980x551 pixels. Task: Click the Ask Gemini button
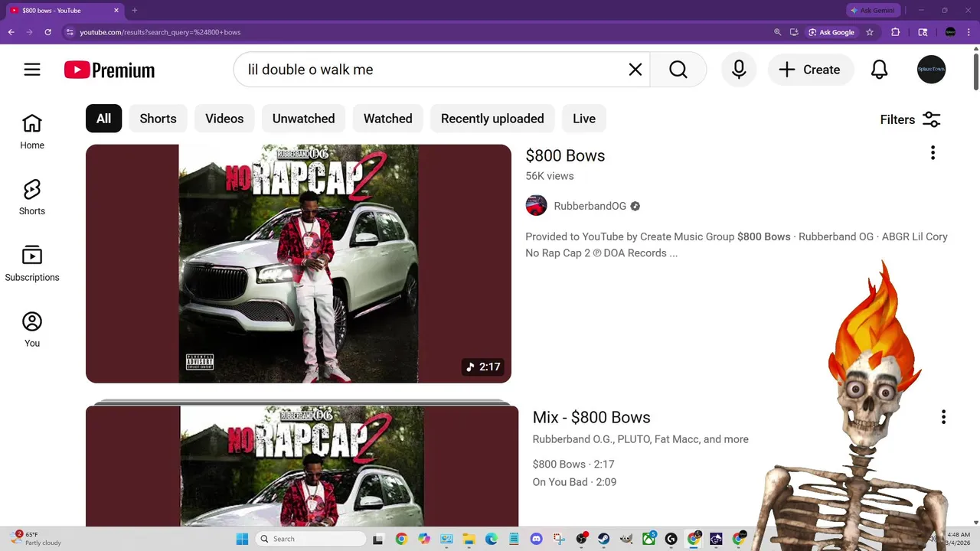(872, 11)
